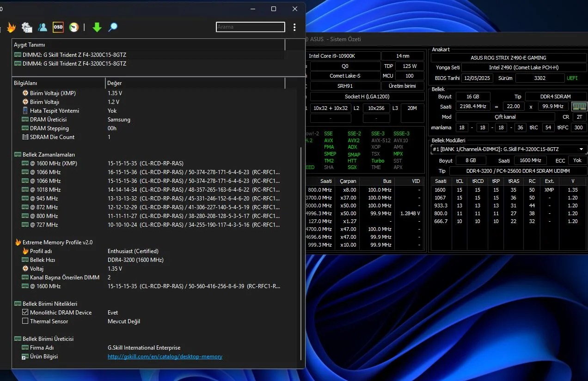Image resolution: width=588 pixels, height=381 pixels.
Task: Toggle the Thermal Sensor checkbox
Action: (x=25, y=321)
